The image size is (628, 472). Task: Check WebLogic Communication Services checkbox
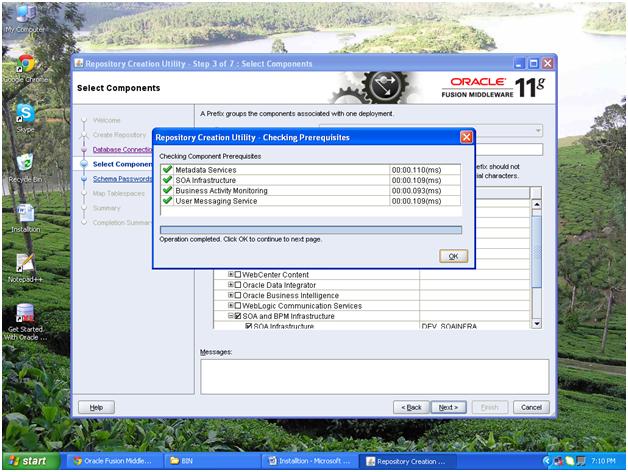(238, 306)
